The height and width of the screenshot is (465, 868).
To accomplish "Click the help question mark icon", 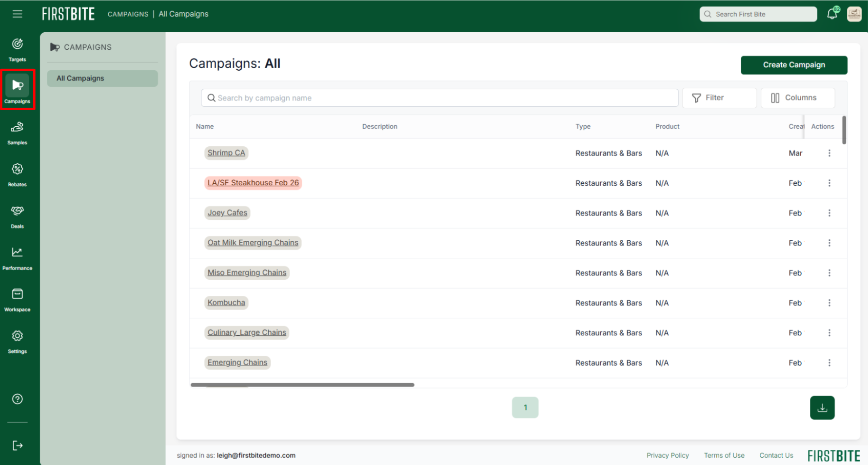I will (18, 399).
